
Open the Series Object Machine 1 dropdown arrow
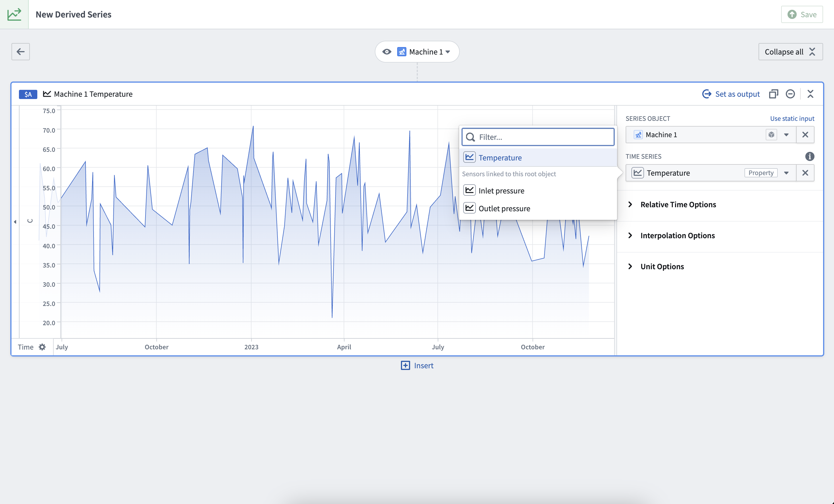786,135
